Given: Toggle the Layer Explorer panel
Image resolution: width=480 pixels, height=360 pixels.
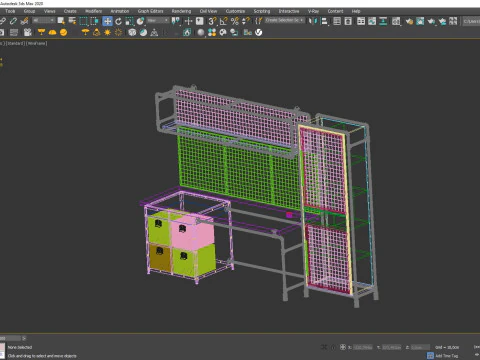Looking at the screenshot, I should (348, 21).
